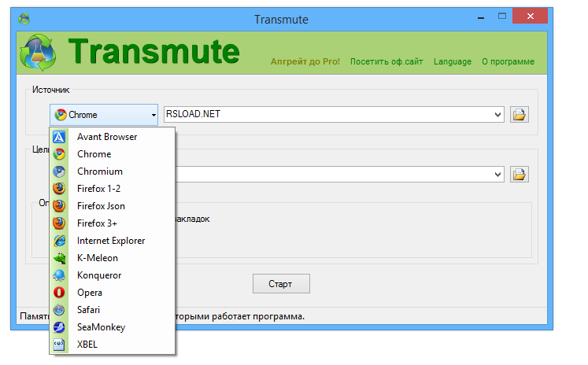Image resolution: width=588 pixels, height=365 pixels.
Task: Open Апгрейт до Pro! link
Action: (x=305, y=61)
